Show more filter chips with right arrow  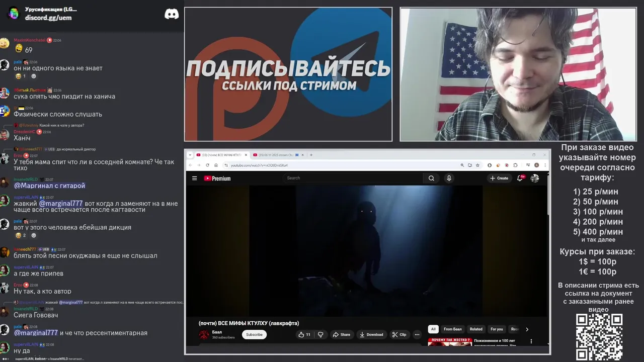coord(527,329)
